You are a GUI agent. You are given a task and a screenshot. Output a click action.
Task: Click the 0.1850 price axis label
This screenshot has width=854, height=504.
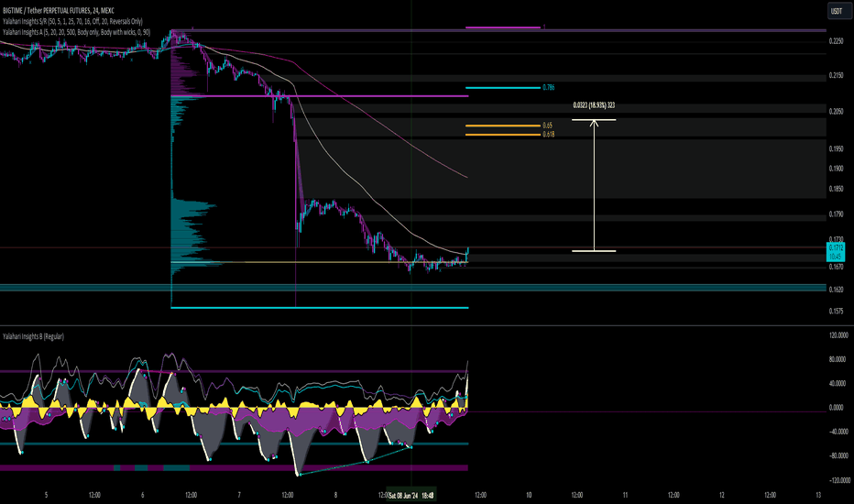tap(836, 189)
